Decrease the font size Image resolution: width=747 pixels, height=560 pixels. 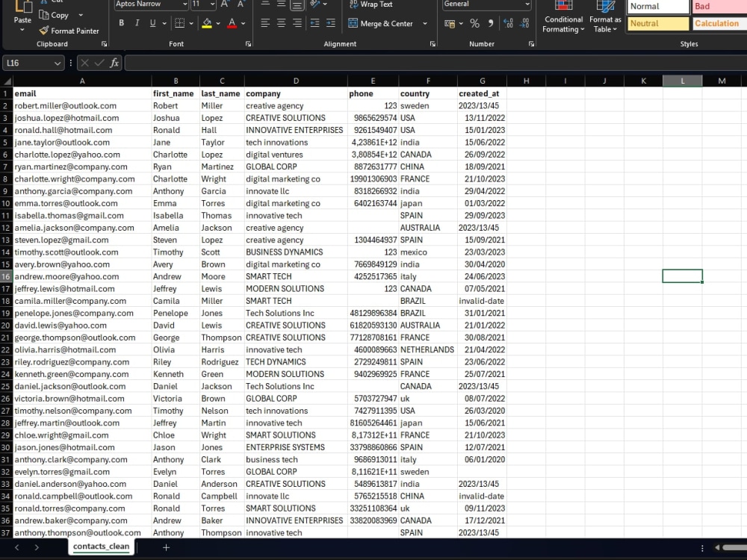click(x=241, y=4)
